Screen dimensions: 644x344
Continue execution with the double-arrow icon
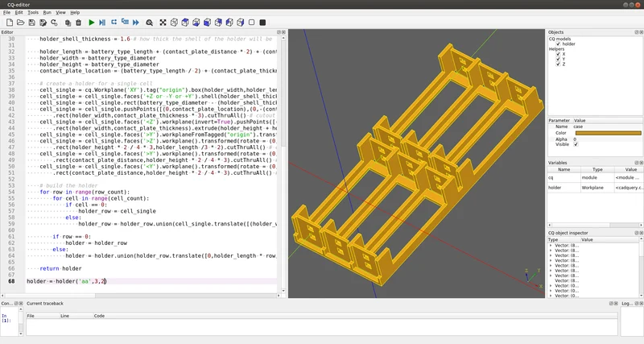pyautogui.click(x=136, y=23)
